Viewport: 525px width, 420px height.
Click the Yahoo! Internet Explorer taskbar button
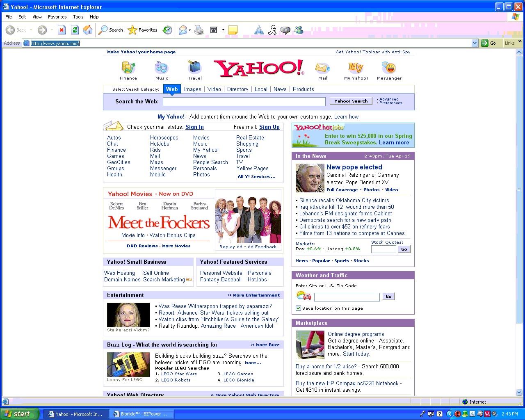tap(76, 414)
